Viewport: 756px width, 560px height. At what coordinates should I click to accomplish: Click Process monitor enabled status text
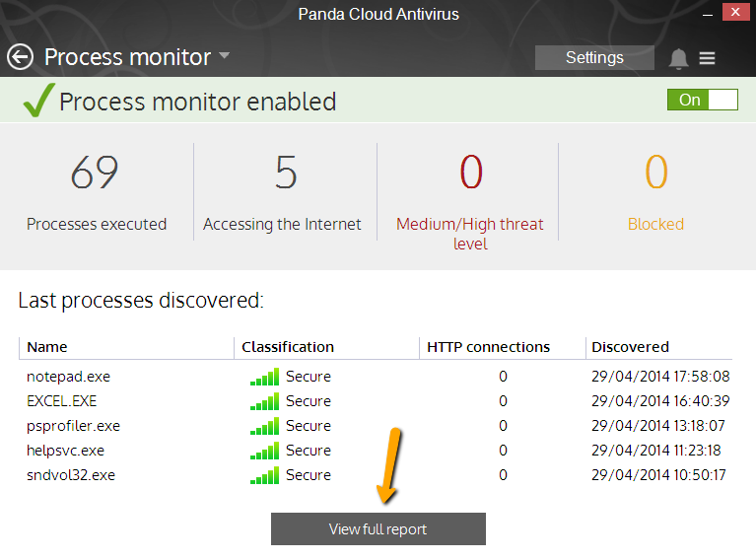coord(198,102)
